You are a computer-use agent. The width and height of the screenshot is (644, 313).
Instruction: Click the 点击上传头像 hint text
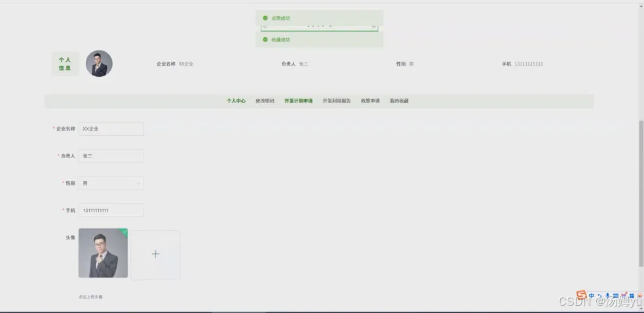90,297
